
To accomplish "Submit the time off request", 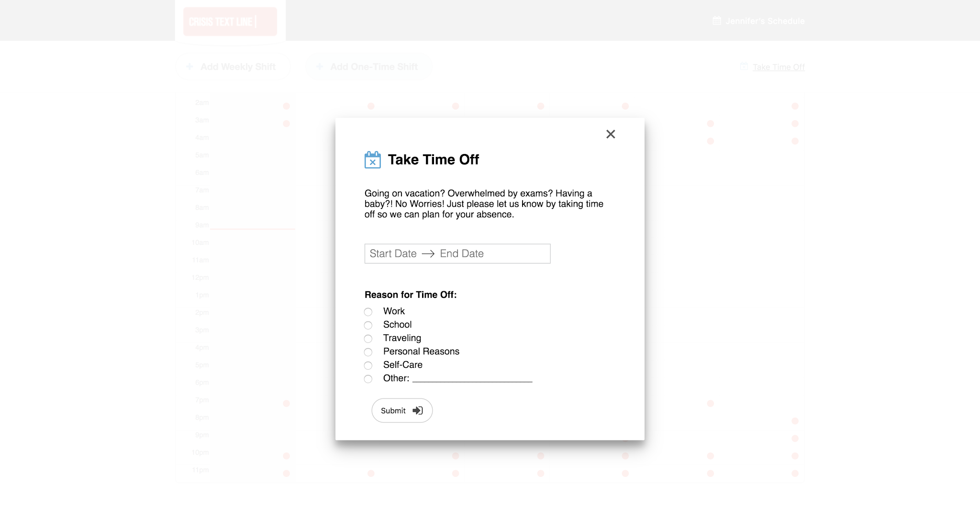I will (402, 410).
